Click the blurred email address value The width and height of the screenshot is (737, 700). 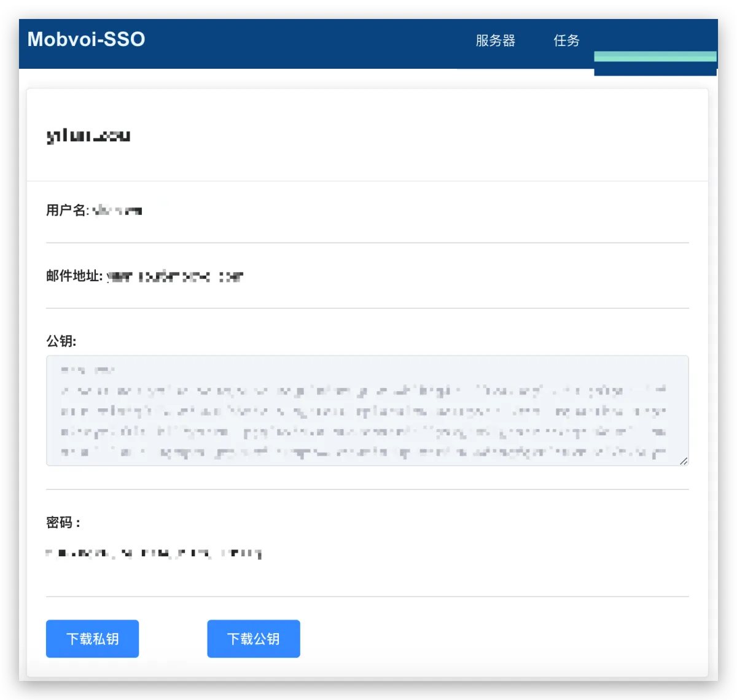(x=175, y=277)
